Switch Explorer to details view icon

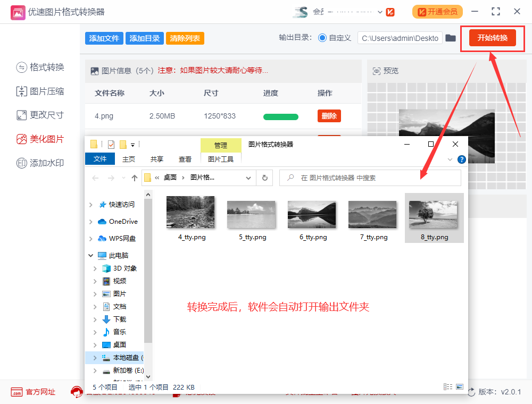pos(448,386)
